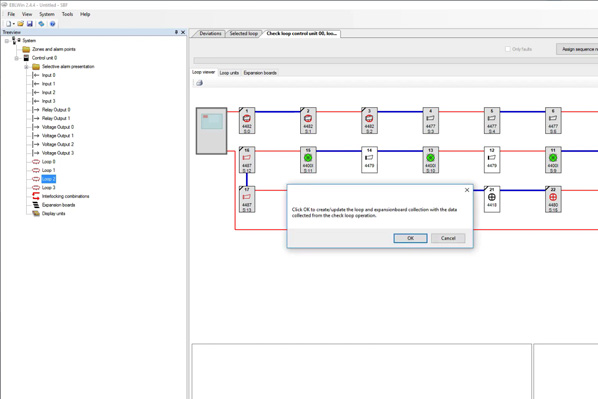Select loop unit 3 (4482)
The width and height of the screenshot is (598, 399).
click(x=369, y=121)
